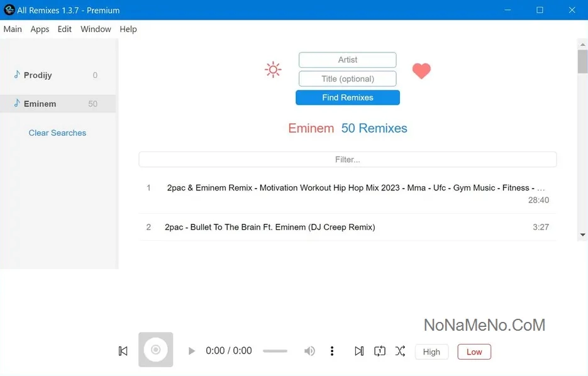588x376 pixels.
Task: Open the Apps menu
Action: tap(40, 29)
